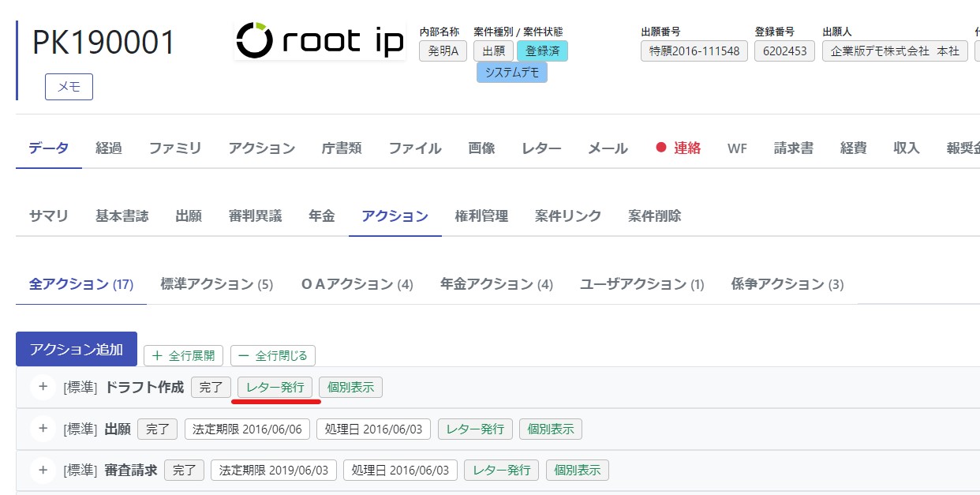Click the システムデモ tag
Viewport: 980px width, 495px height.
(512, 73)
